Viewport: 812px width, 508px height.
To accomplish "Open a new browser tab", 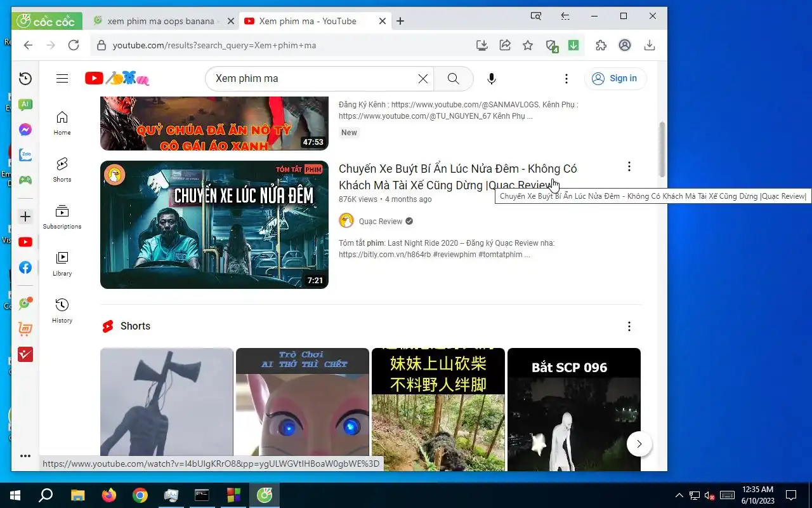I will (400, 21).
